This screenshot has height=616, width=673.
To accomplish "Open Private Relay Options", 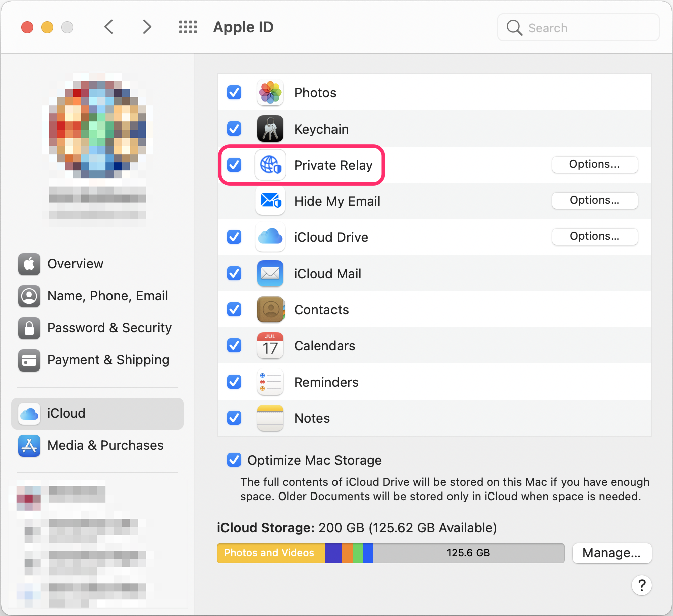I will (595, 164).
